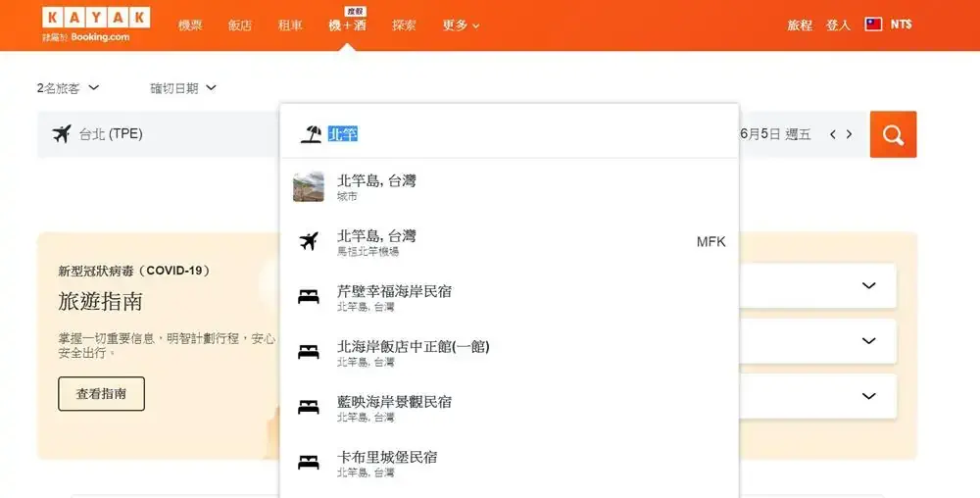Click the airplane icon beside 台北 (TPE)
Screen dimensions: 980x498
click(61, 133)
